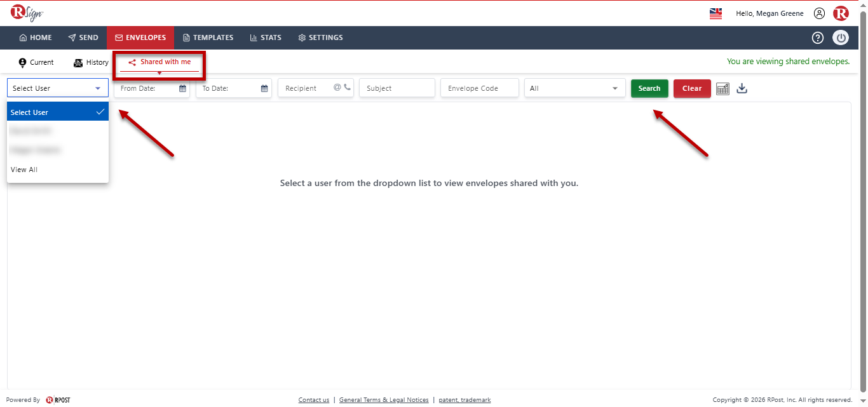Go to the HOME menu
This screenshot has width=868, height=407.
36,37
